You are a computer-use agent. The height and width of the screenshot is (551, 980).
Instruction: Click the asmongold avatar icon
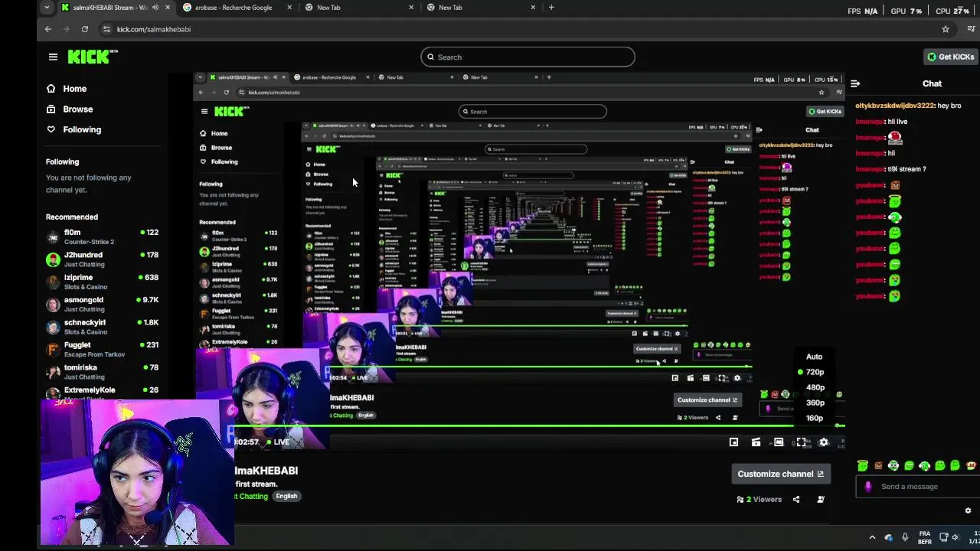[x=53, y=305]
